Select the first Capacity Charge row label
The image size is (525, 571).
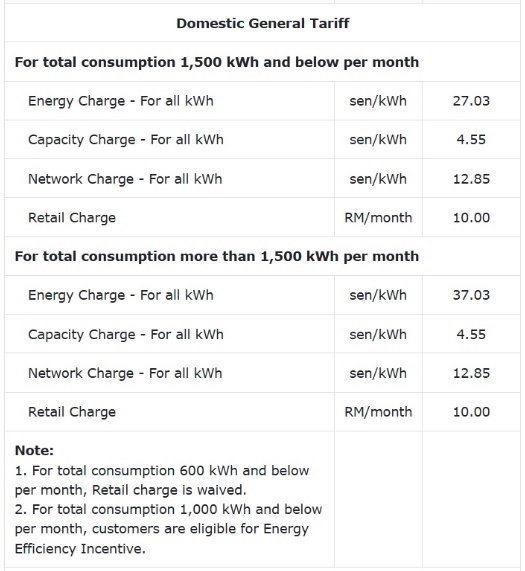126,140
